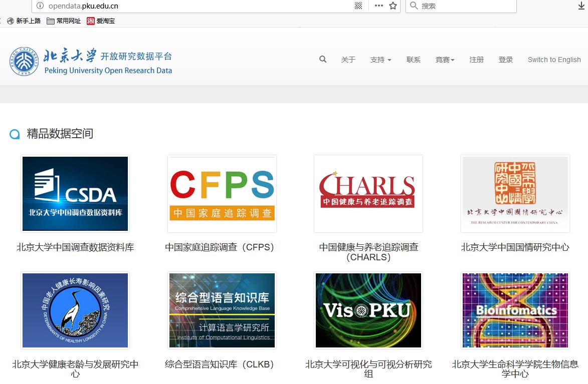
Task: Expand the 竞赛 dropdown menu
Action: 445,60
